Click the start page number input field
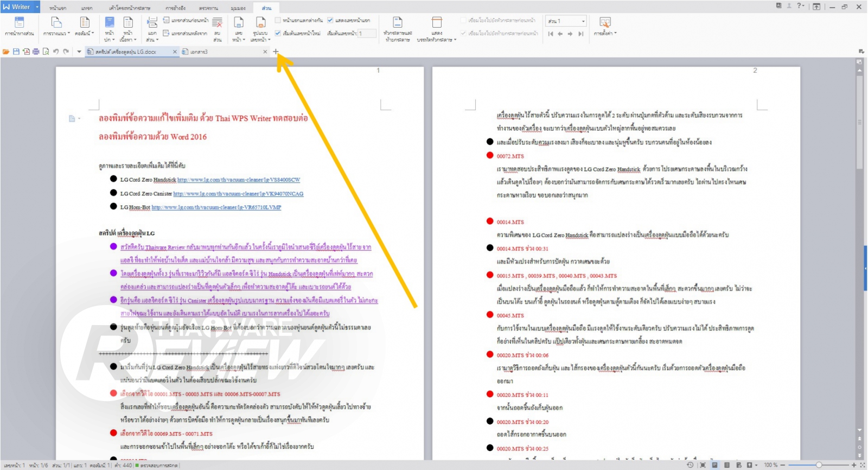Screen dimensions: 868x470 (x=367, y=34)
